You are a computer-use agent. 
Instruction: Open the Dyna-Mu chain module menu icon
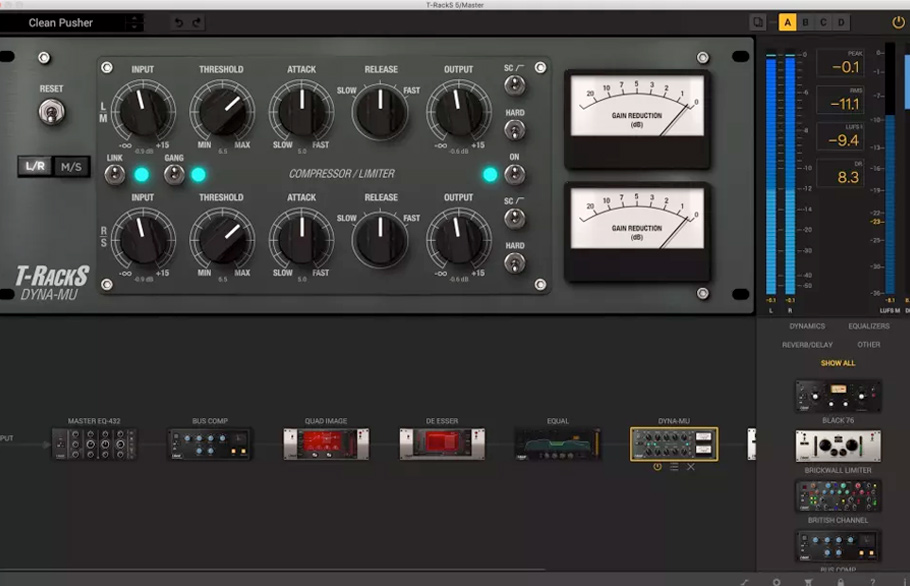[x=674, y=467]
